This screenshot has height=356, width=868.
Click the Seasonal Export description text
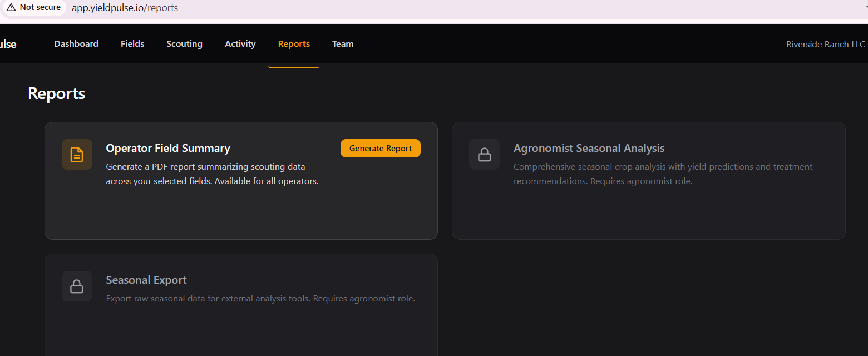click(260, 299)
